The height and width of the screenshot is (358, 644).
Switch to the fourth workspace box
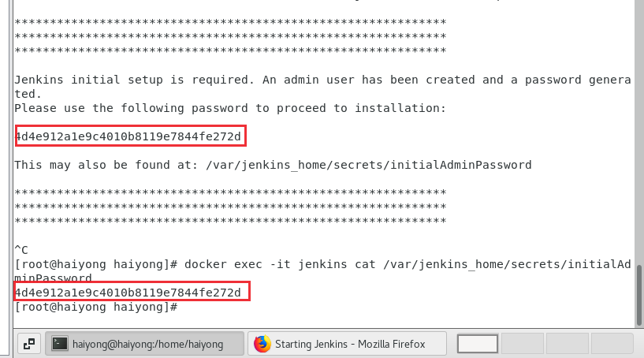pos(612,344)
